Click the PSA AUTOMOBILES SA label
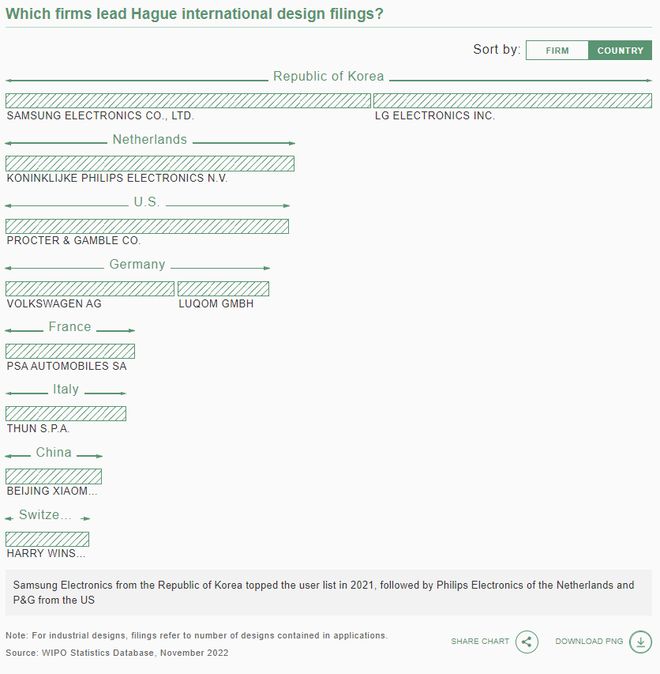 click(x=67, y=366)
